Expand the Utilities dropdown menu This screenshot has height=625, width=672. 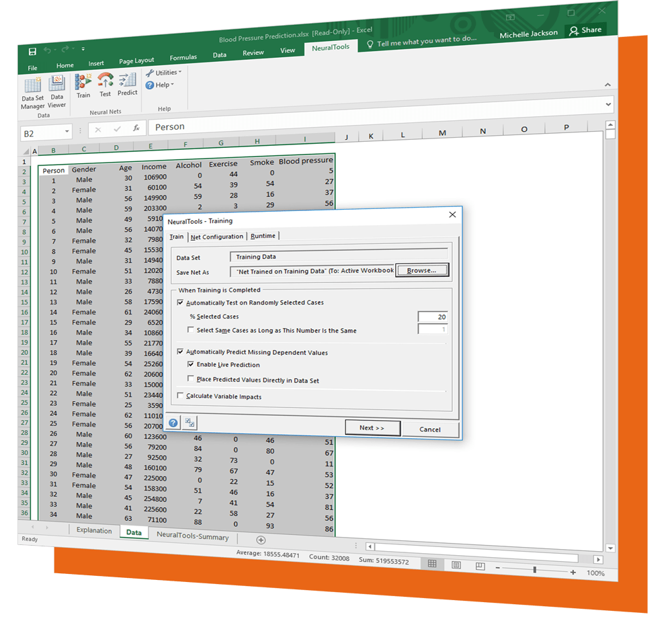164,73
